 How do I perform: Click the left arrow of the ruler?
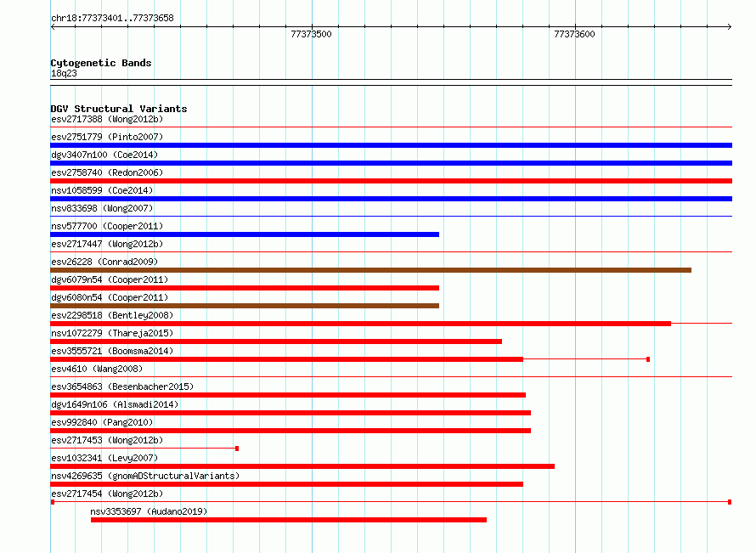pos(53,27)
